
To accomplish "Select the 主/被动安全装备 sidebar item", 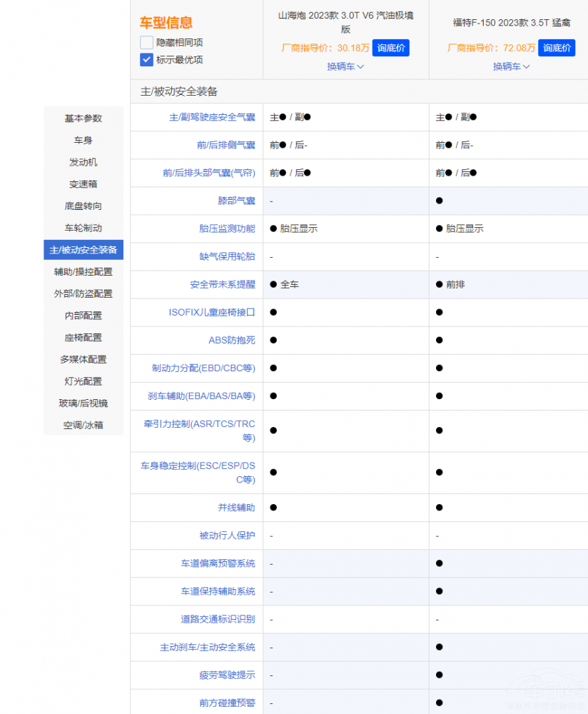I will coord(83,250).
